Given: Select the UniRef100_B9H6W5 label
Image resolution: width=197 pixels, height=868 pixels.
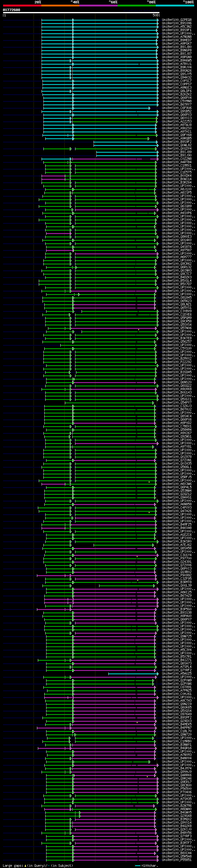Looking at the screenshot, I should coord(177,61).
